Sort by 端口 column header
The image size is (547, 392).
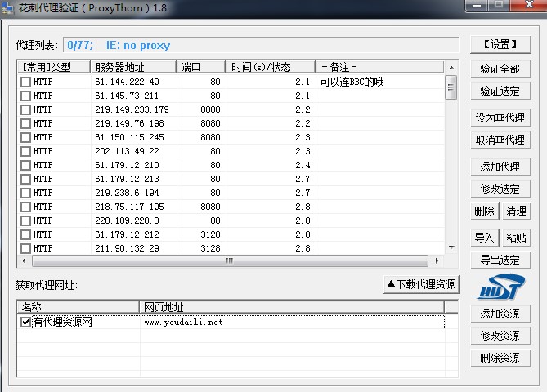click(x=200, y=67)
